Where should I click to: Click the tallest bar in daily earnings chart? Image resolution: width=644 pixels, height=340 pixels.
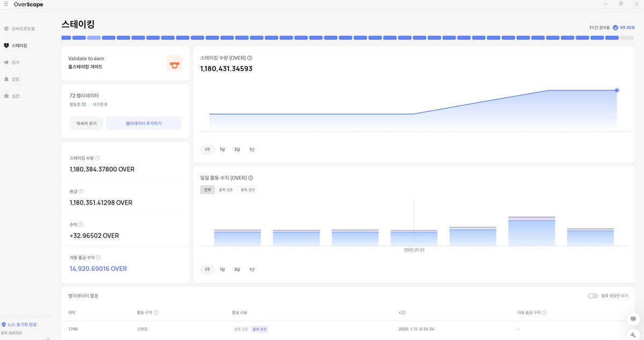[531, 232]
